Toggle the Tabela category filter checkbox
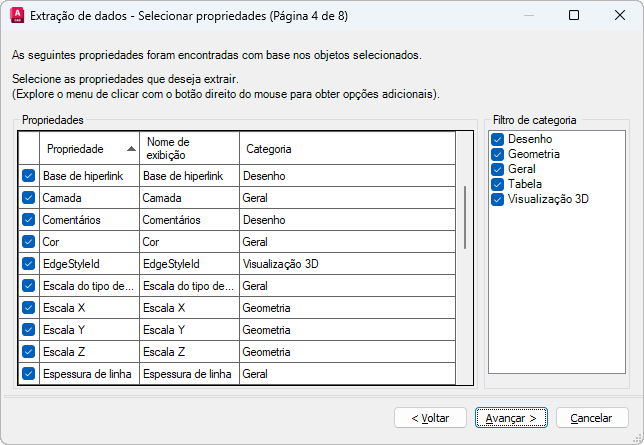The width and height of the screenshot is (644, 445). point(497,184)
